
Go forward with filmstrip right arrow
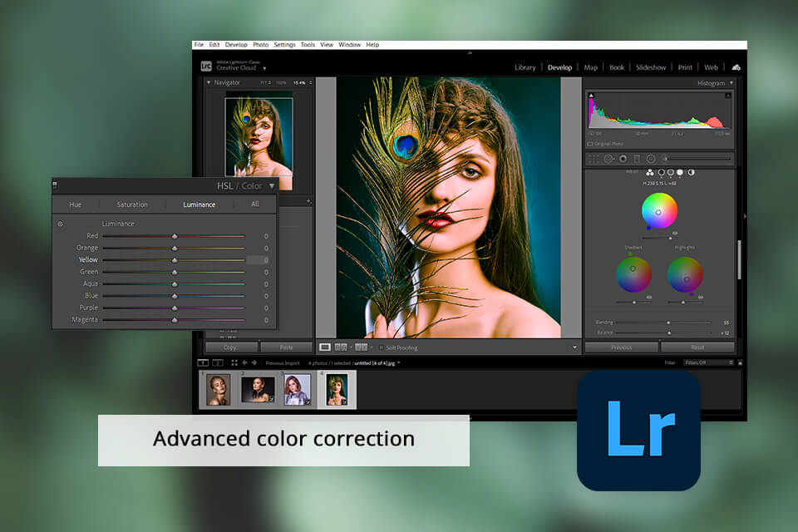click(254, 363)
